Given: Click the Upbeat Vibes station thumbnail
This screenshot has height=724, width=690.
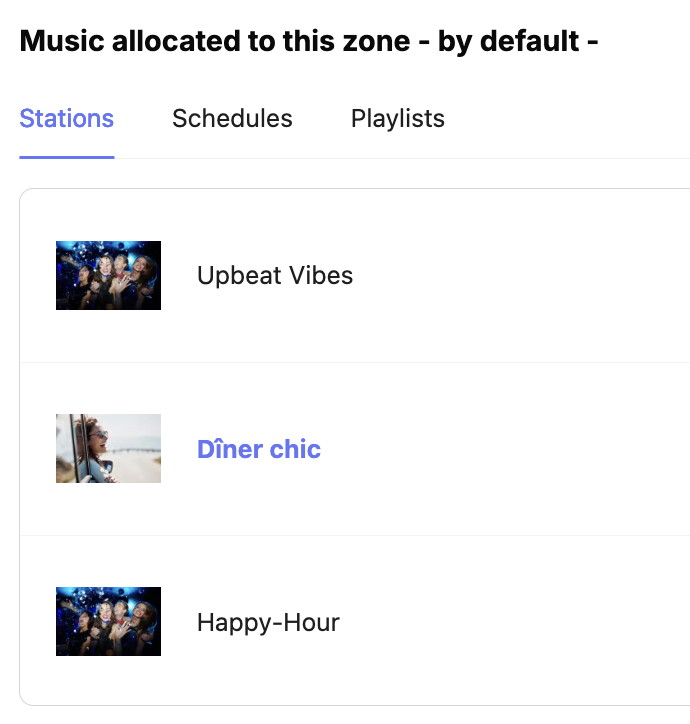Looking at the screenshot, I should pos(108,275).
